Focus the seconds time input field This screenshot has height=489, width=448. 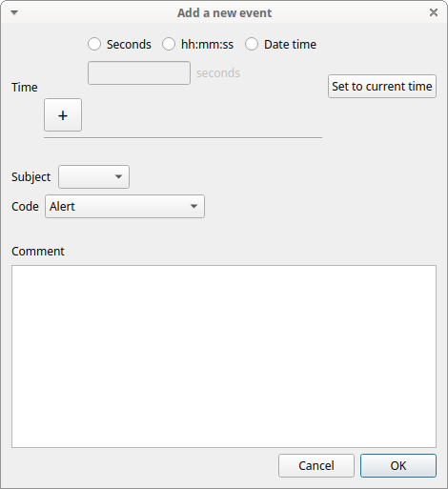[139, 73]
